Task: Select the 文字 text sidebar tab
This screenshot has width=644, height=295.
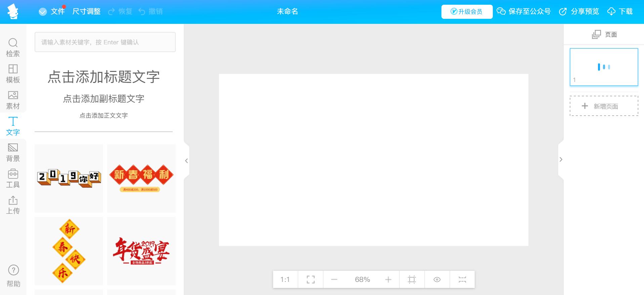Action: coord(13,126)
